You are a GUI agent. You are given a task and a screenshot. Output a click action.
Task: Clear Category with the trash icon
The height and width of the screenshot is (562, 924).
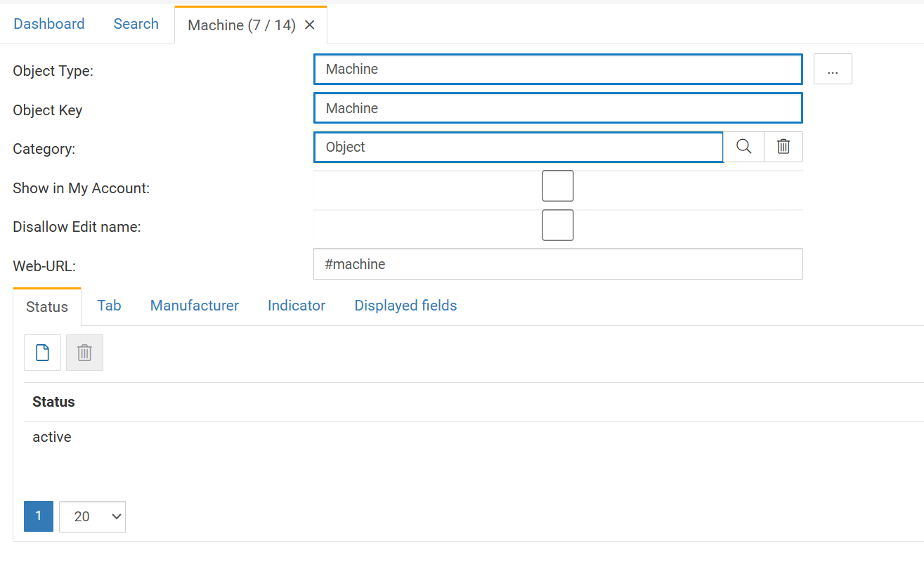(783, 147)
